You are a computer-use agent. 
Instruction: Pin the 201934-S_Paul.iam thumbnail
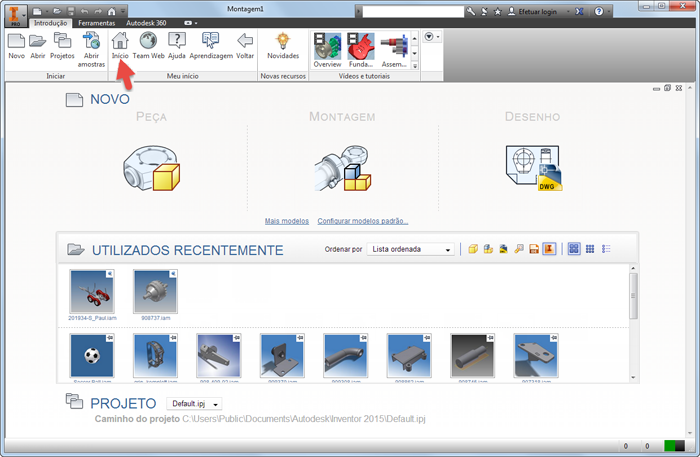109,274
